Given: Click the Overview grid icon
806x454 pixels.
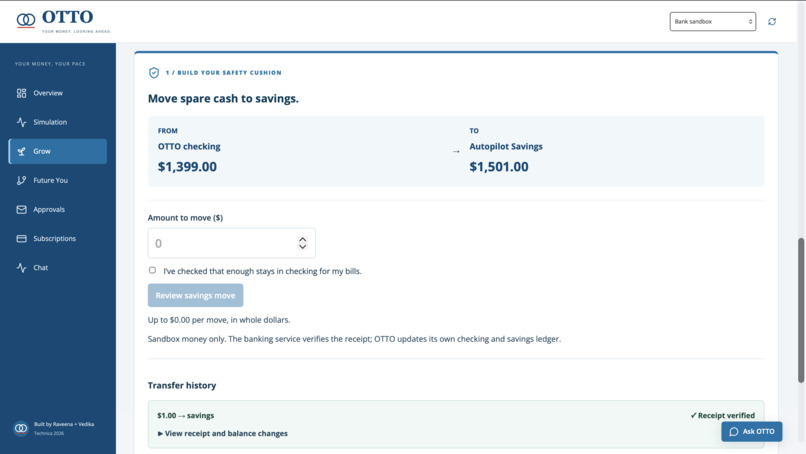Looking at the screenshot, I should [x=21, y=93].
